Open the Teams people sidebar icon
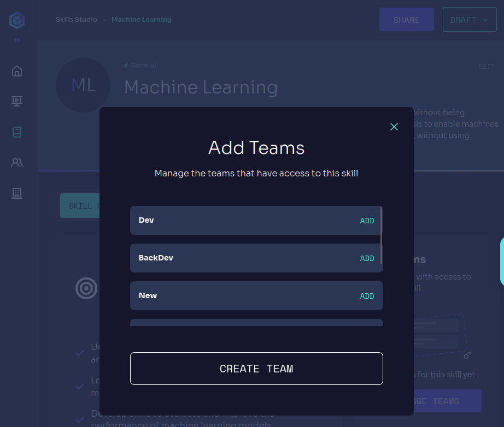The width and height of the screenshot is (504, 427). pyautogui.click(x=17, y=163)
